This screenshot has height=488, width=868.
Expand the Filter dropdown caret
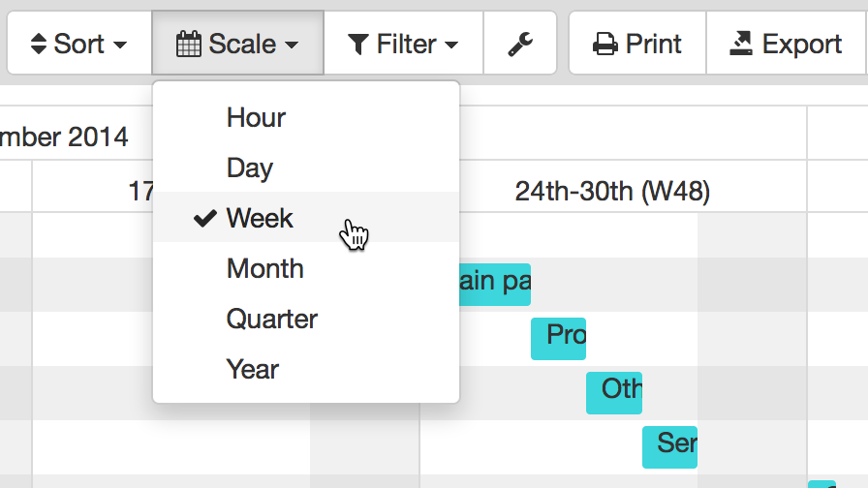point(451,46)
